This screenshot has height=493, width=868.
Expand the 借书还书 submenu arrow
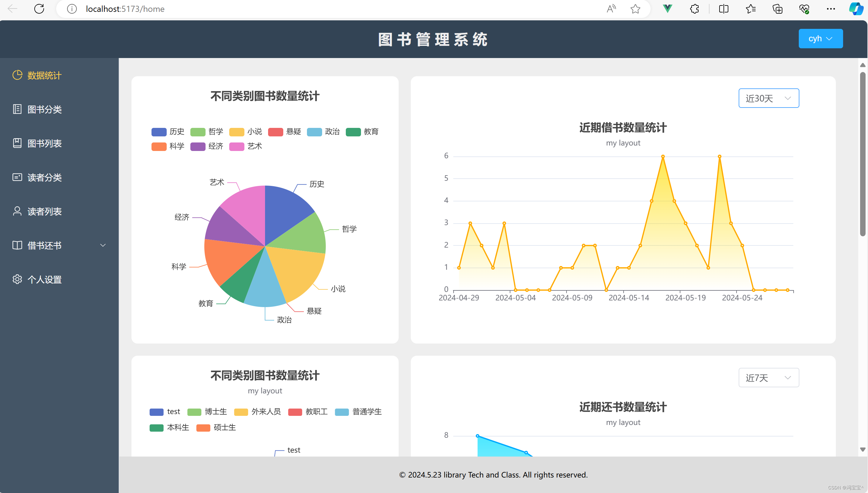(103, 245)
